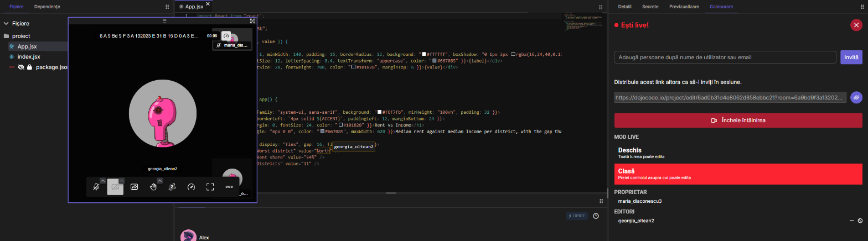Switch to the Fișiere tab
Screen dimensions: 868x241
17,7
